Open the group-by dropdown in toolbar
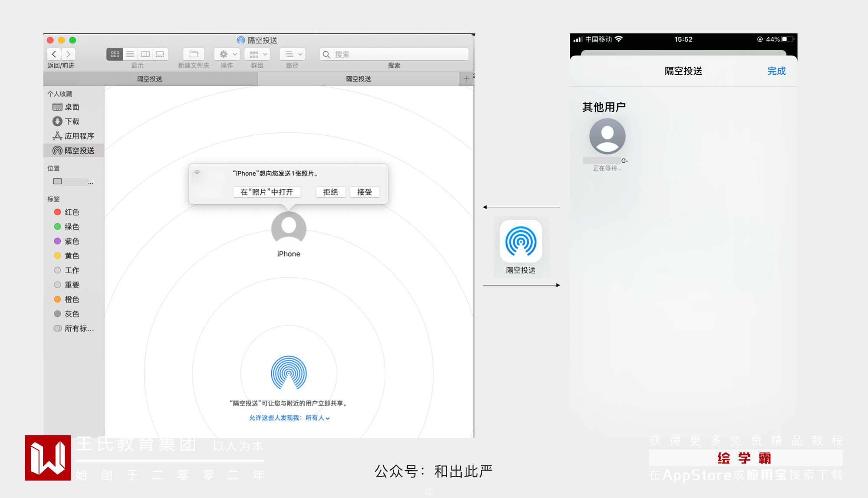Viewport: 868px width, 498px height. pos(257,54)
